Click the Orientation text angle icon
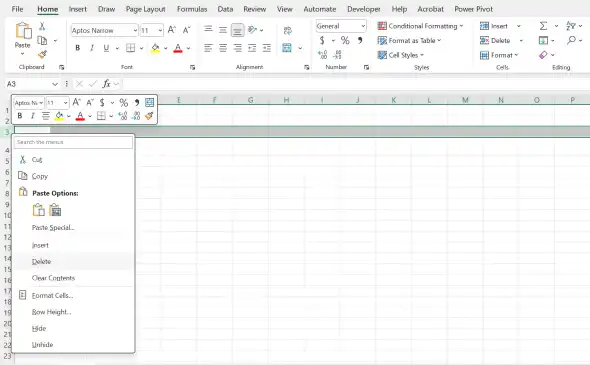This screenshot has height=365, width=590. (252, 30)
